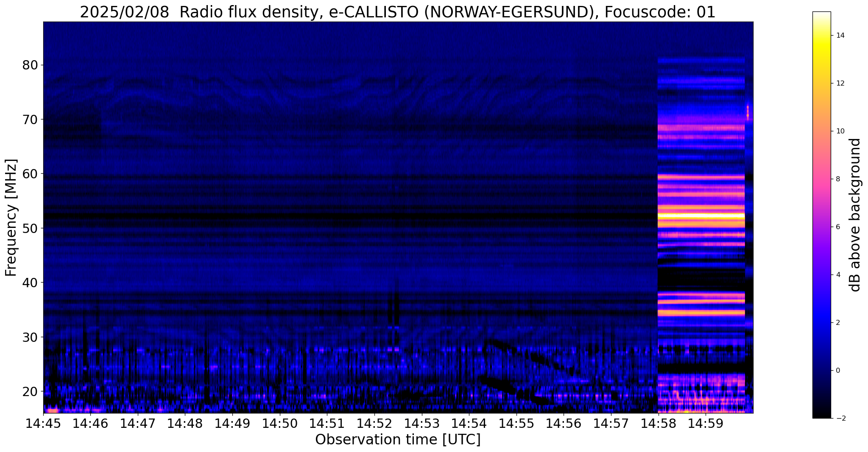This screenshot has height=452, width=868.
Task: Click the colorbar tick label 14
Action: tap(840, 36)
